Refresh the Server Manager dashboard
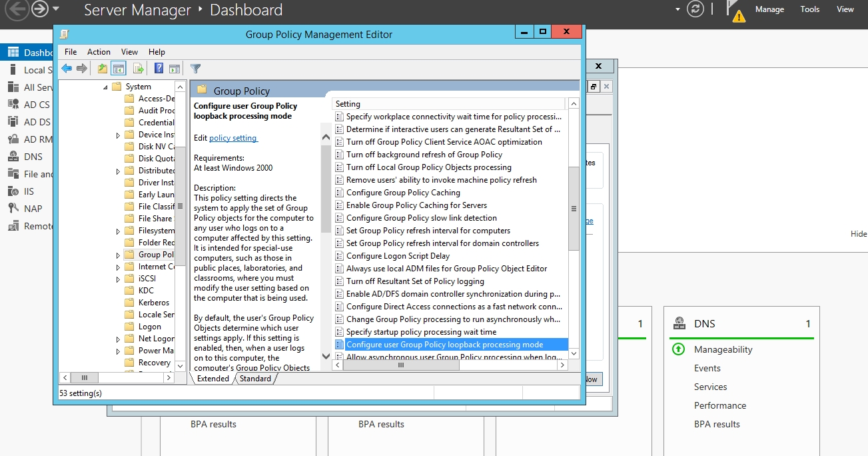The height and width of the screenshot is (456, 868). pyautogui.click(x=695, y=9)
